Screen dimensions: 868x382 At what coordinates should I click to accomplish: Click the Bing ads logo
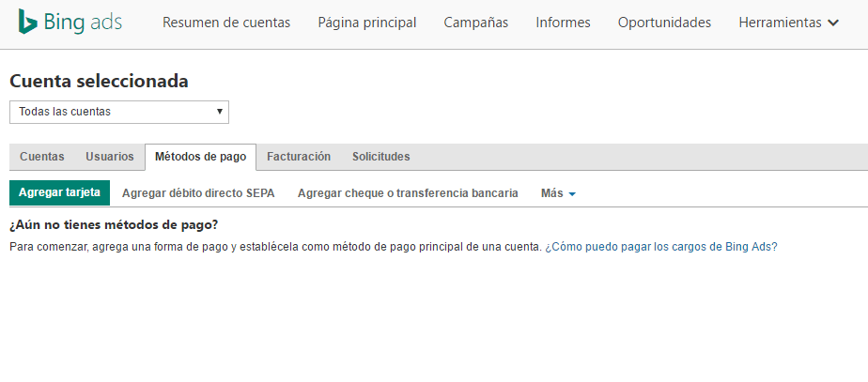[70, 23]
